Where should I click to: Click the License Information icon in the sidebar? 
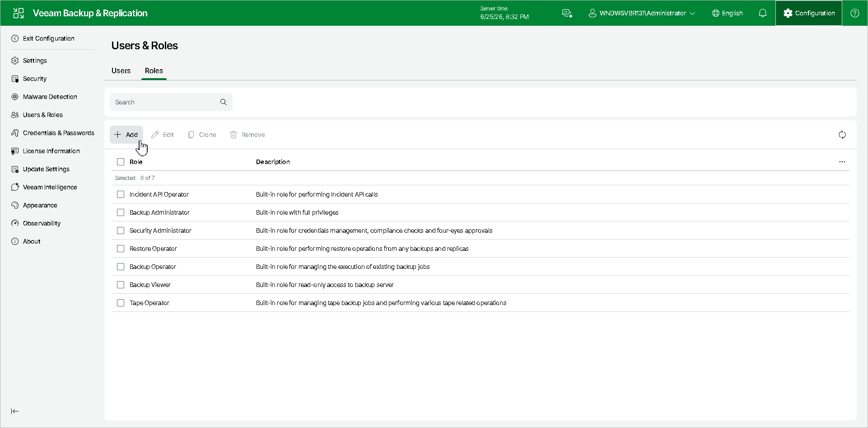[15, 151]
